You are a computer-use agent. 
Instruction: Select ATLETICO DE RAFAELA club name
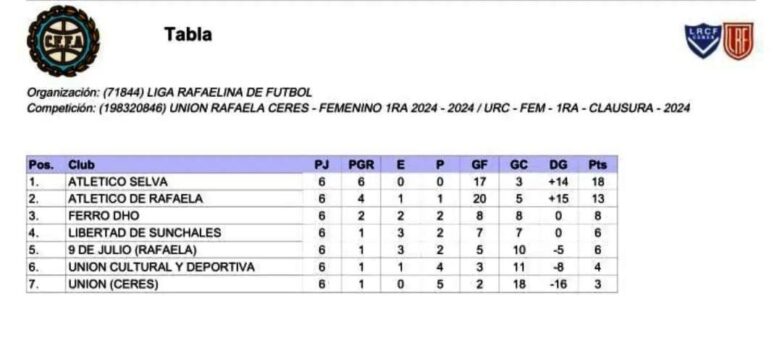click(136, 198)
